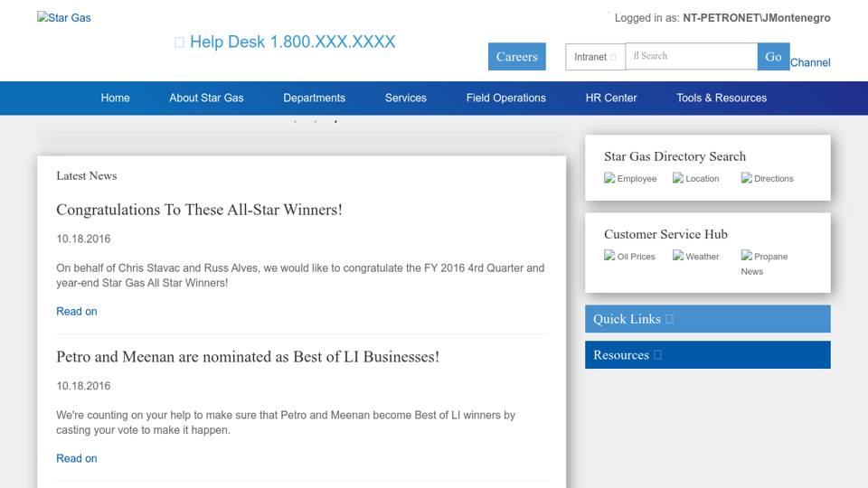Select the first carousel slide dot
The height and width of the screenshot is (488, 868).
[295, 122]
